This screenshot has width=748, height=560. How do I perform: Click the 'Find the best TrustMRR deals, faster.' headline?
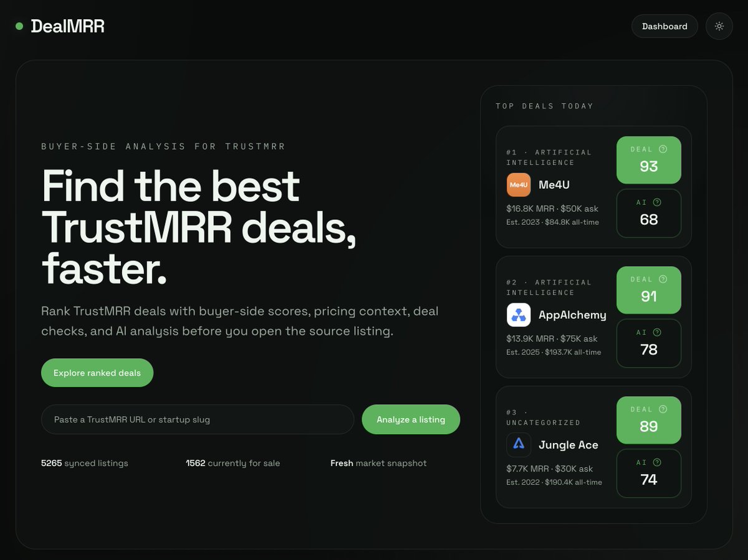(199, 227)
